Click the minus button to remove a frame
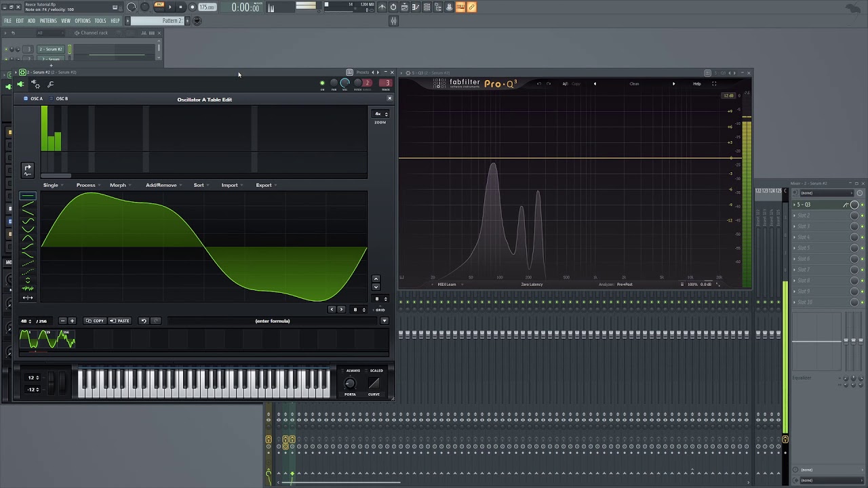 point(62,321)
